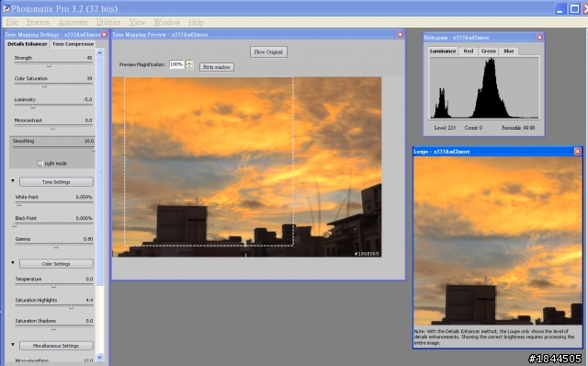Click the histogram Level 233 readout
This screenshot has width=588, height=366.
[445, 128]
